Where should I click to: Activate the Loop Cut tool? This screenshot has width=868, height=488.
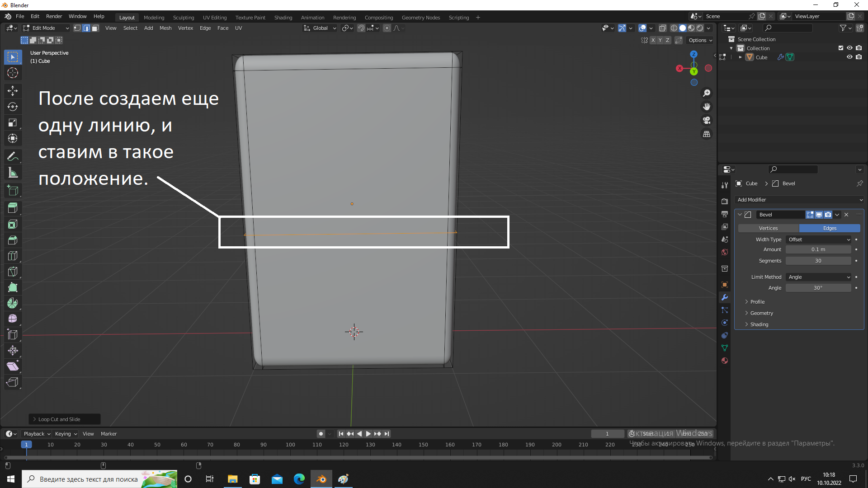pos(13,256)
